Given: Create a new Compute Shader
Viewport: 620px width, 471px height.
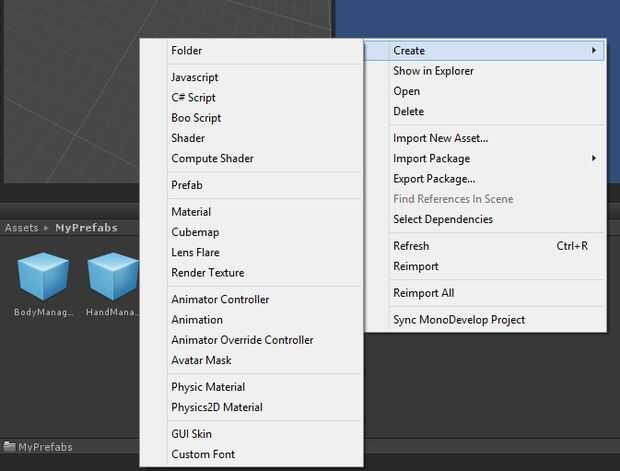Looking at the screenshot, I should click(212, 158).
